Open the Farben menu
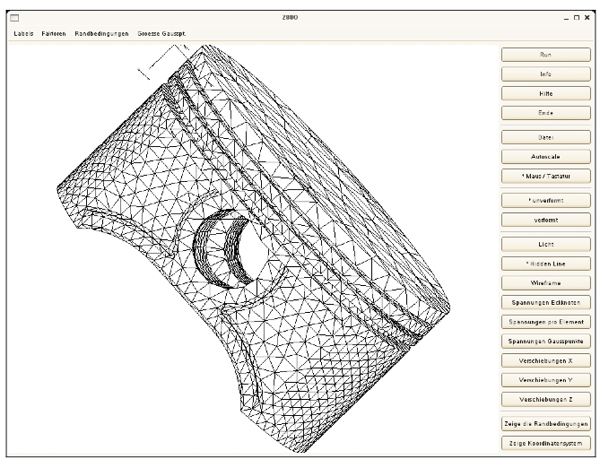 [x=55, y=34]
